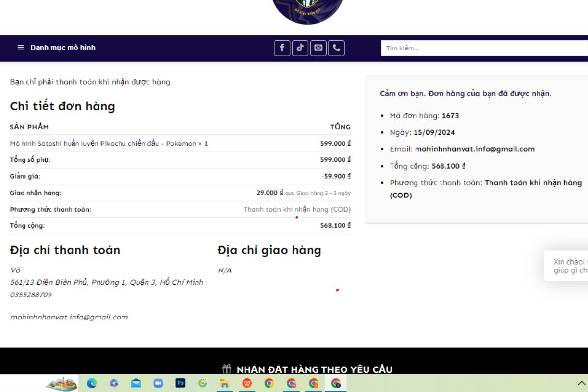588x392 pixels.
Task: Open the Copilot icon in taskbar
Action: (x=114, y=383)
